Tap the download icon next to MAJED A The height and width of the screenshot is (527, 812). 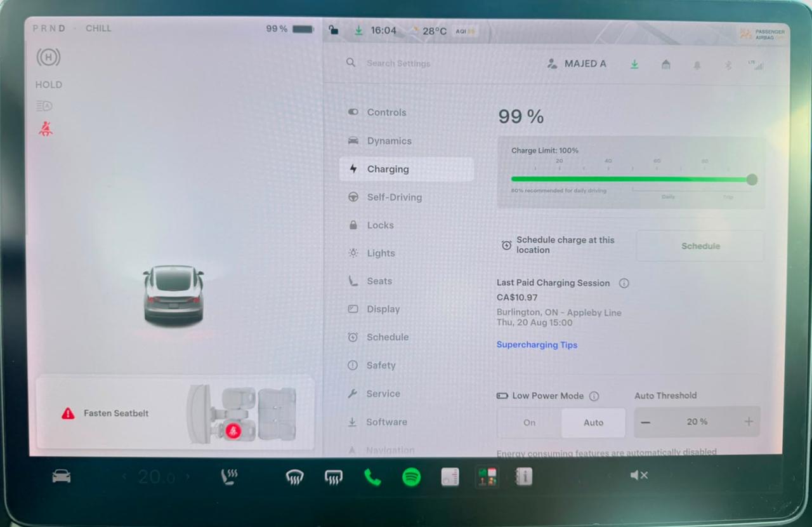point(634,64)
